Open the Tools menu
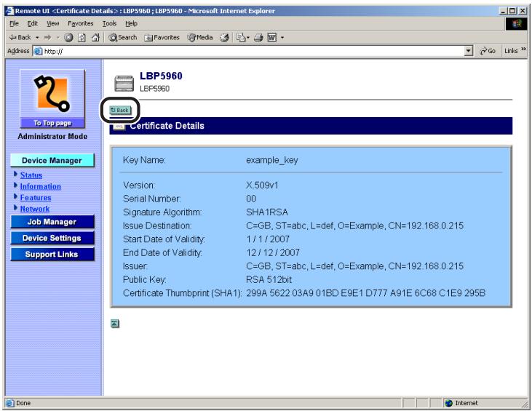This screenshot has width=532, height=411. click(x=109, y=23)
